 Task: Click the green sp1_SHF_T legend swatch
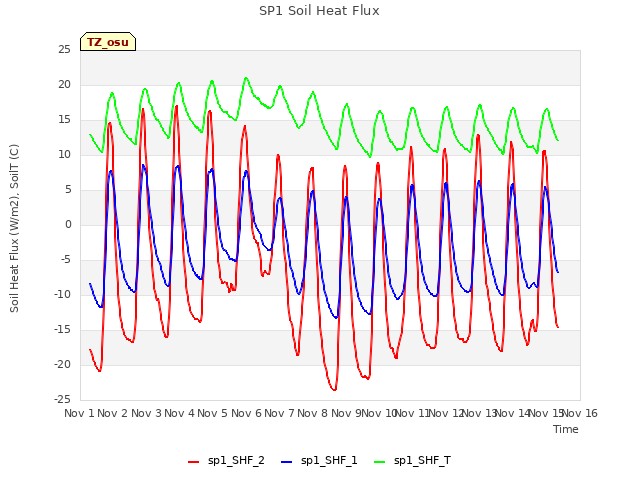click(380, 462)
